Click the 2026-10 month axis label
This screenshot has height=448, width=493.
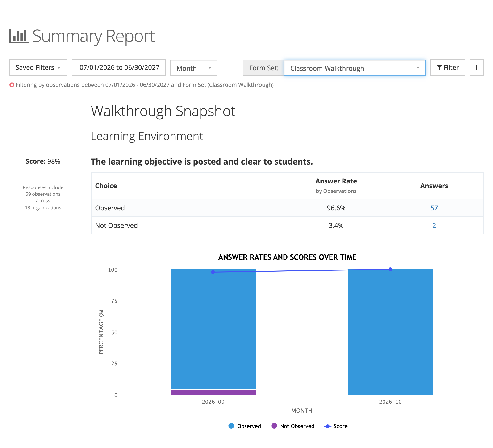390,402
